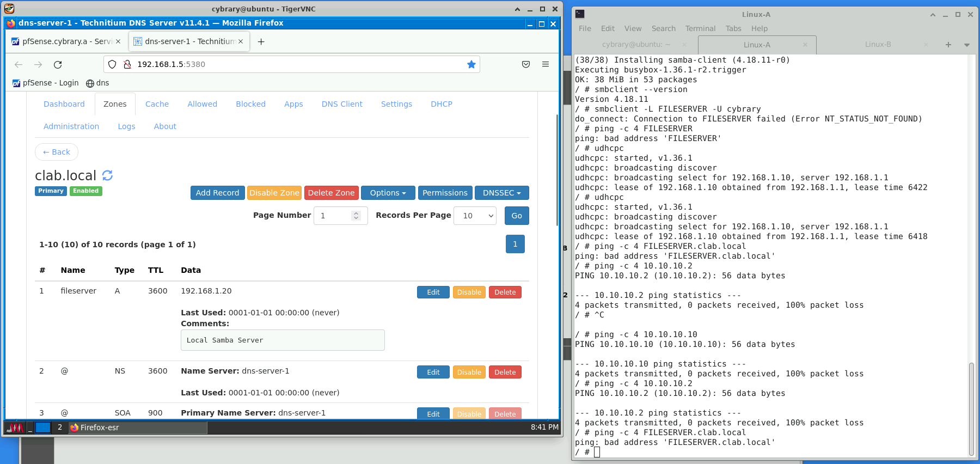Open the terminal Search menu
Viewport: 980px width, 464px height.
tap(663, 28)
